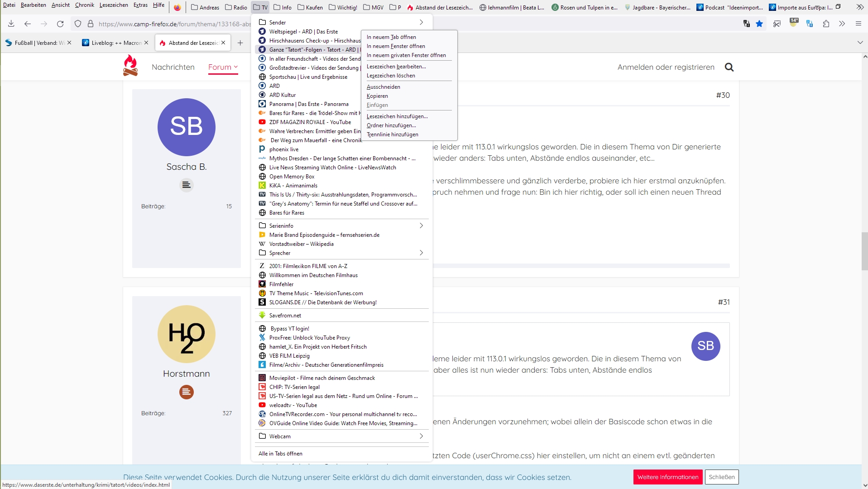The image size is (868, 489).
Task: Click 'Kopieren' in the context menu
Action: [x=409, y=96]
